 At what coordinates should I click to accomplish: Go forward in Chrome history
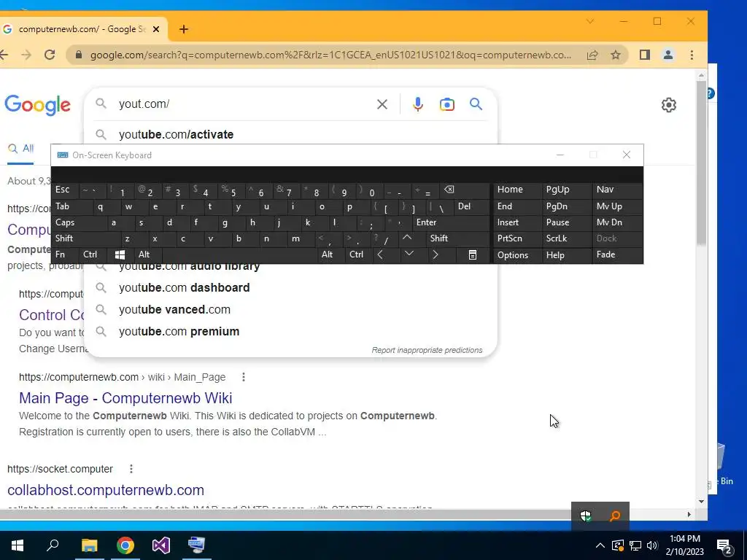(x=26, y=55)
